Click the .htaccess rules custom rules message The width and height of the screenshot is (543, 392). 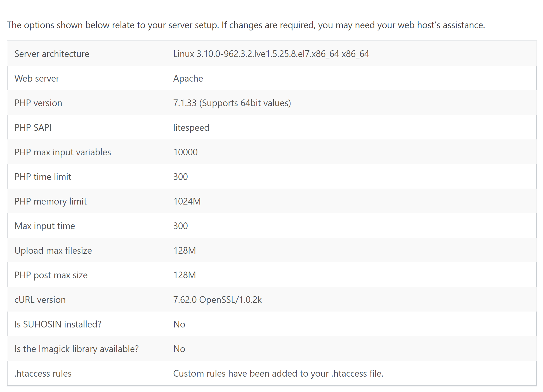pos(278,373)
